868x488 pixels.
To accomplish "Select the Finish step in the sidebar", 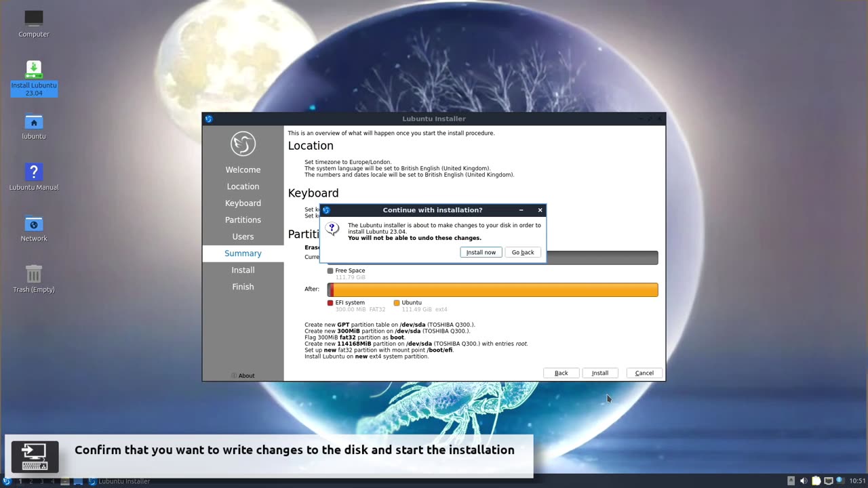I will point(243,287).
